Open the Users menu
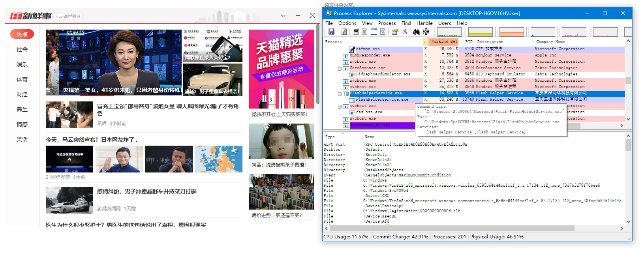The image size is (644, 253). pos(445,23)
